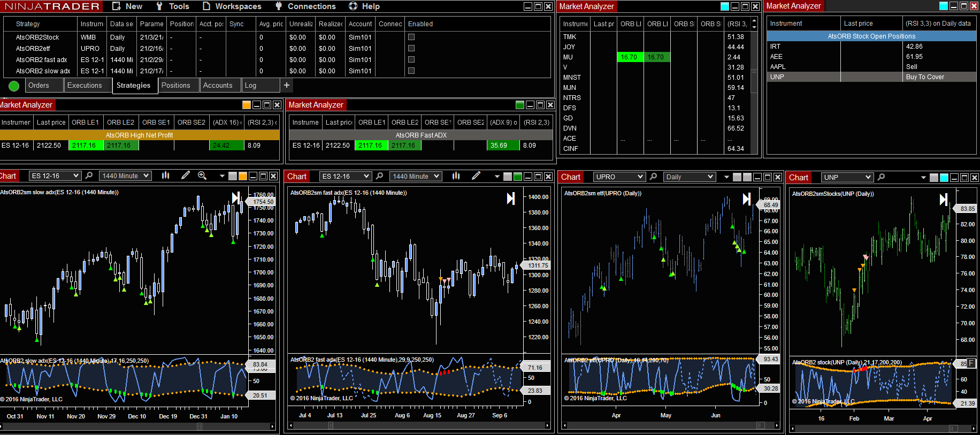Click bar style icon in slow adx chart
This screenshot has width=980, height=435.
166,175
